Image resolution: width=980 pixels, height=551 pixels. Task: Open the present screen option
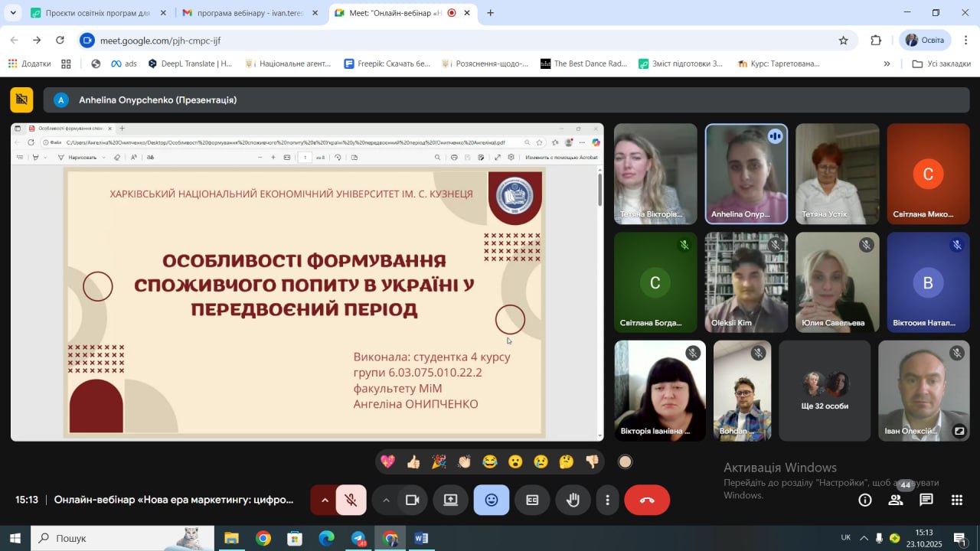pos(450,500)
